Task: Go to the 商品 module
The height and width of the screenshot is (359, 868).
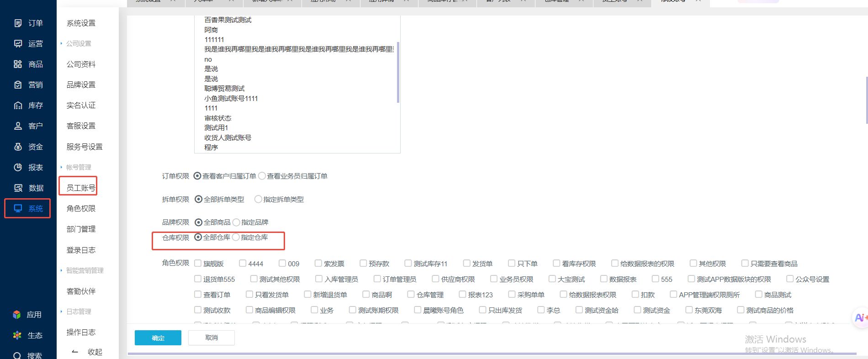Action: click(x=28, y=64)
